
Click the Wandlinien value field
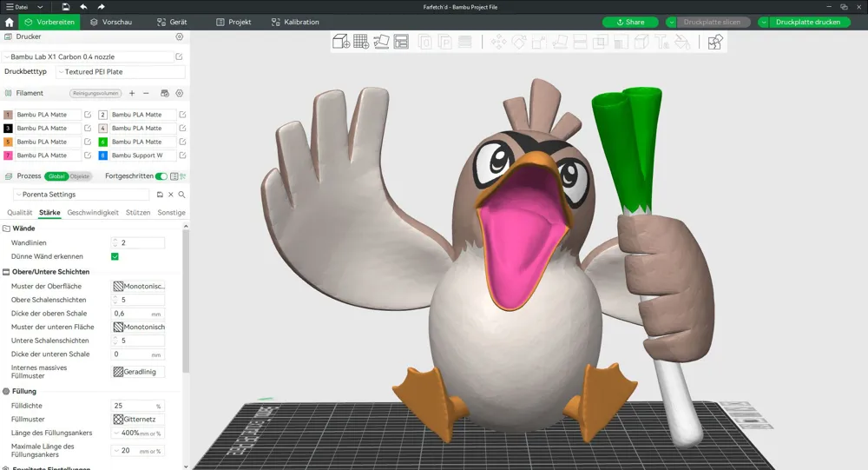pos(138,242)
